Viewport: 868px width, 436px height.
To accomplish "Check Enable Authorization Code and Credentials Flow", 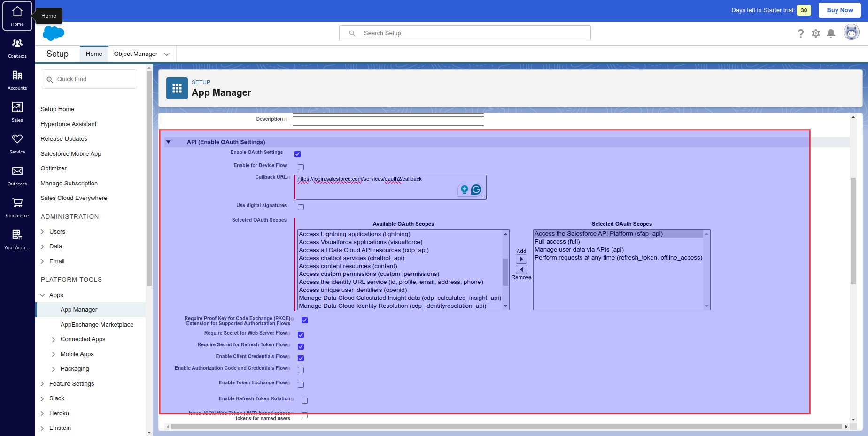I will (301, 370).
